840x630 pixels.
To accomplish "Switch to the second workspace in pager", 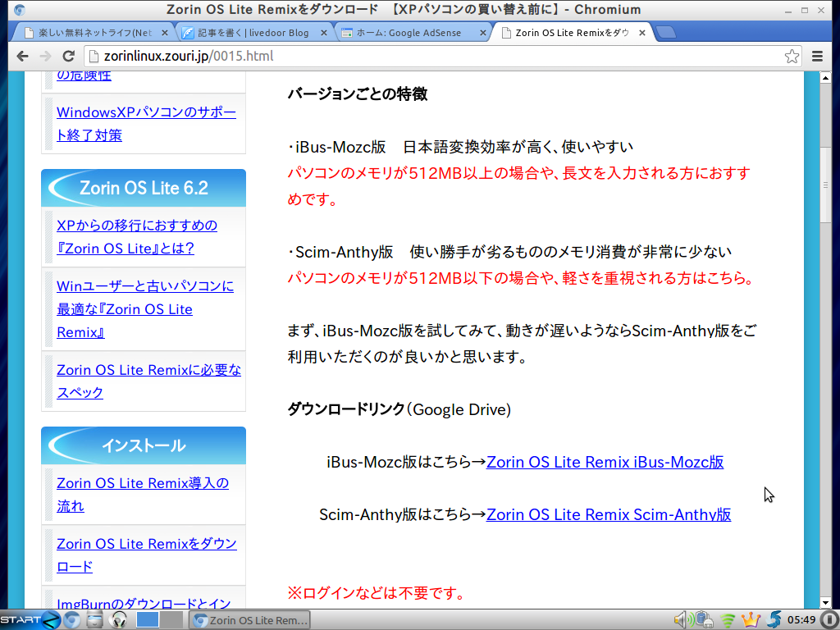I will [x=172, y=619].
